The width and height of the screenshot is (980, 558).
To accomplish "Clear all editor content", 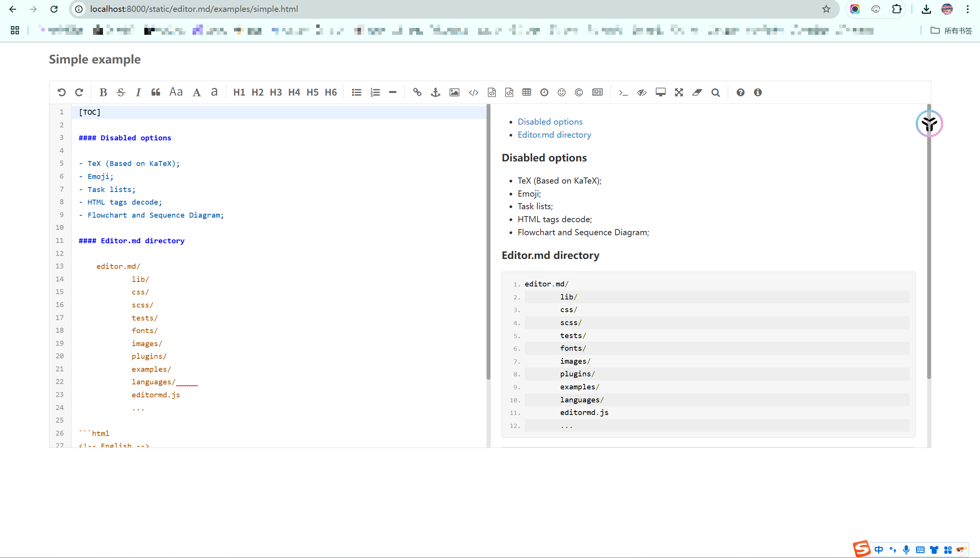I will coord(697,92).
